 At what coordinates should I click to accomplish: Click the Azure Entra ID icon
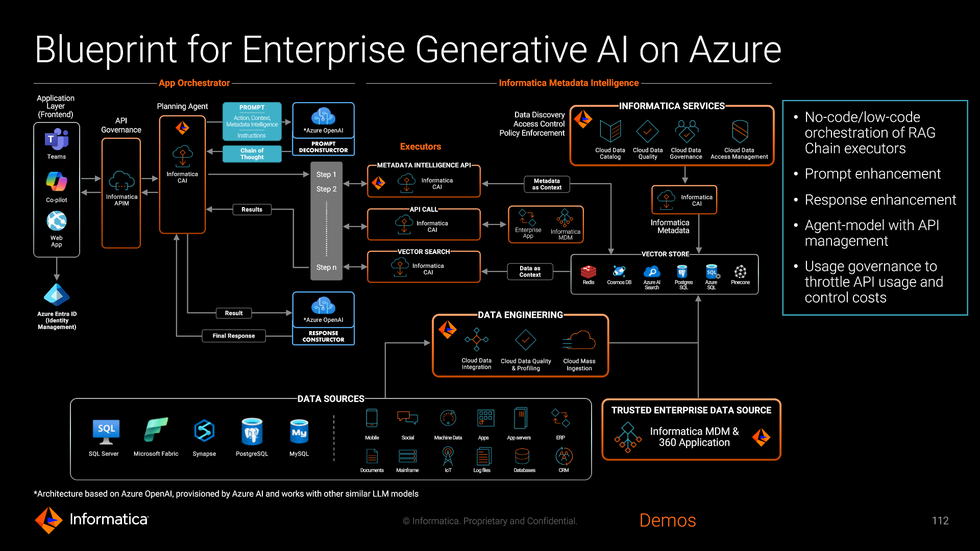click(57, 295)
